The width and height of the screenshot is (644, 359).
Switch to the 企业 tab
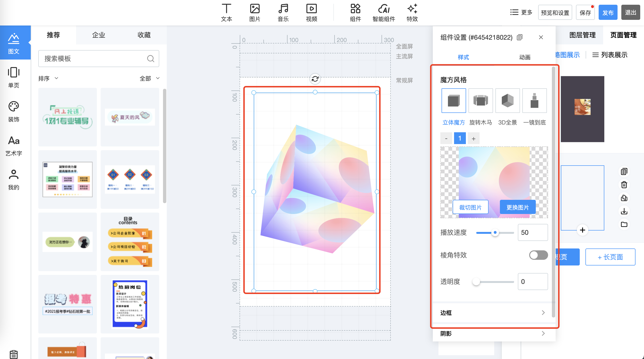click(99, 35)
